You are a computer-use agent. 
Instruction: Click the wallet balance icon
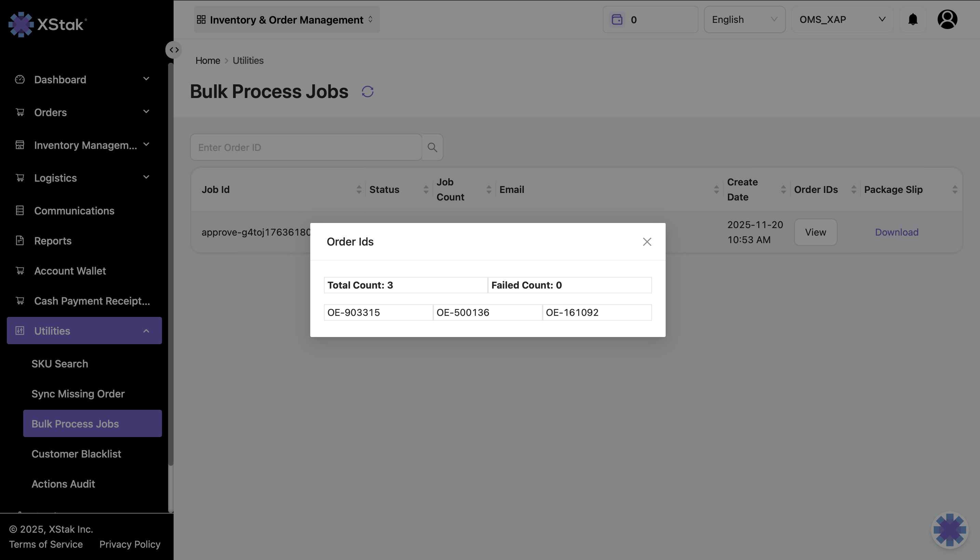tap(617, 19)
